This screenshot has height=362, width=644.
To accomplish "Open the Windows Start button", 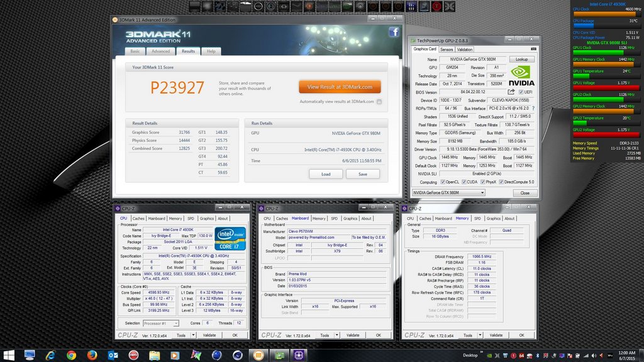I will pyautogui.click(x=9, y=355).
